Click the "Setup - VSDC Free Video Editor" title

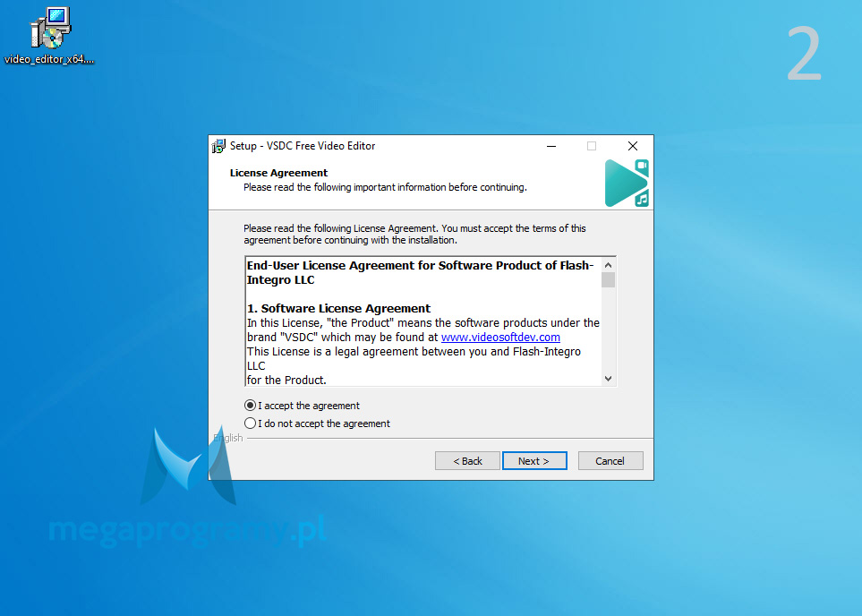(x=303, y=146)
